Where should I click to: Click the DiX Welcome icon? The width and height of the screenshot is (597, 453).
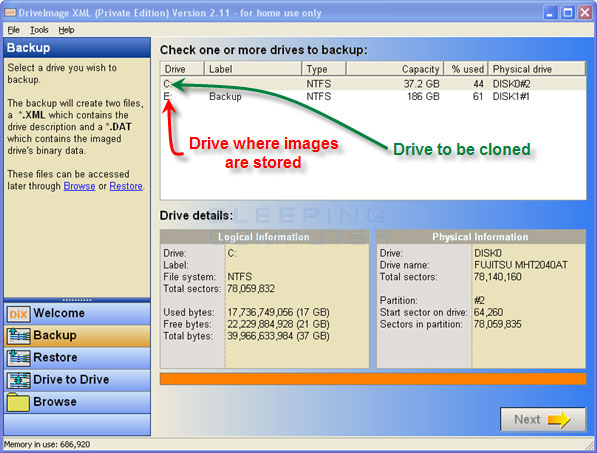pos(18,314)
